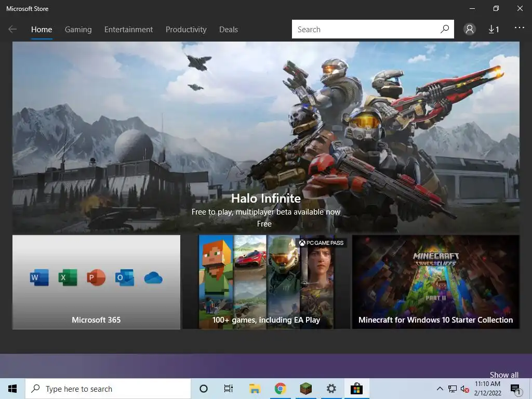The height and width of the screenshot is (399, 532).
Task: Close the Microsoft Store window
Action: tap(520, 8)
